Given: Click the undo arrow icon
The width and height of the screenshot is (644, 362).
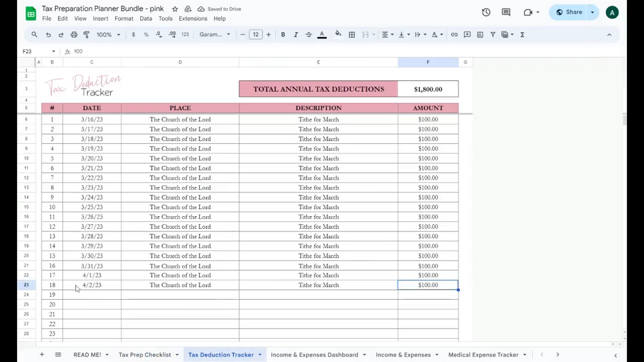Looking at the screenshot, I should [x=48, y=35].
